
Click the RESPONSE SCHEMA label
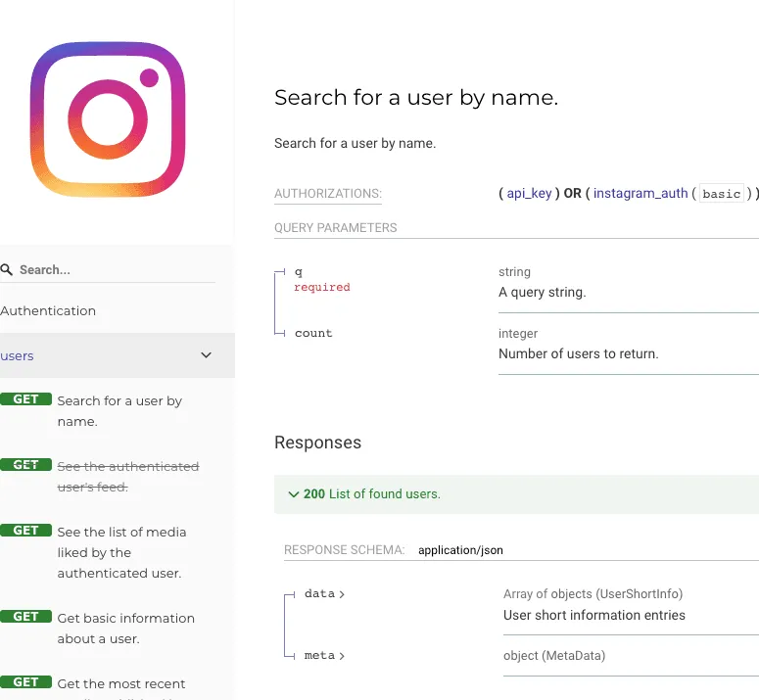344,550
